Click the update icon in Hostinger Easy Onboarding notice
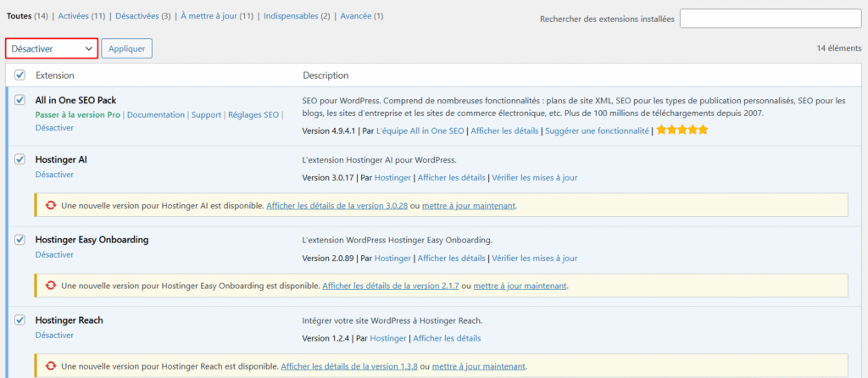868x378 pixels. (51, 286)
